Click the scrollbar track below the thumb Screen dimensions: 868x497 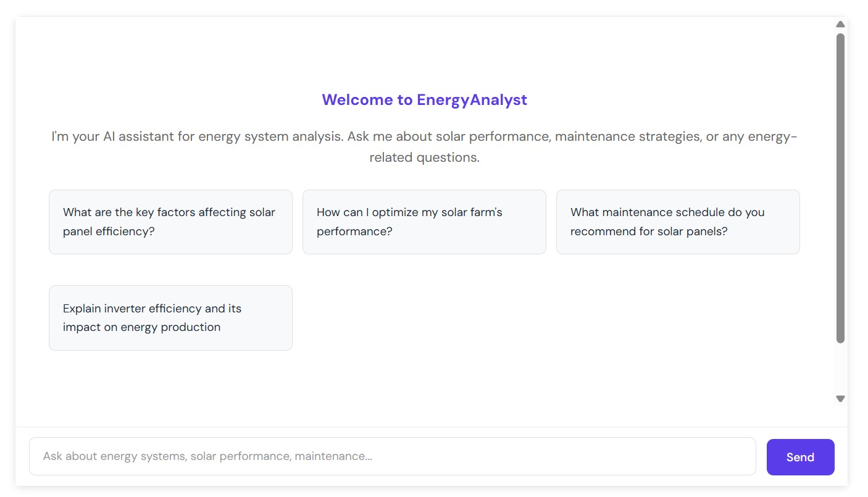tap(840, 370)
